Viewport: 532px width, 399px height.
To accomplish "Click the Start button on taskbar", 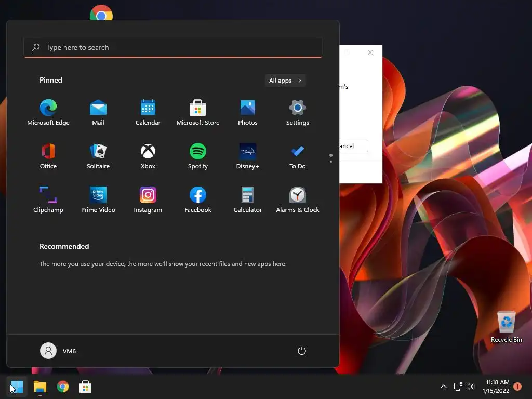I will pyautogui.click(x=17, y=387).
